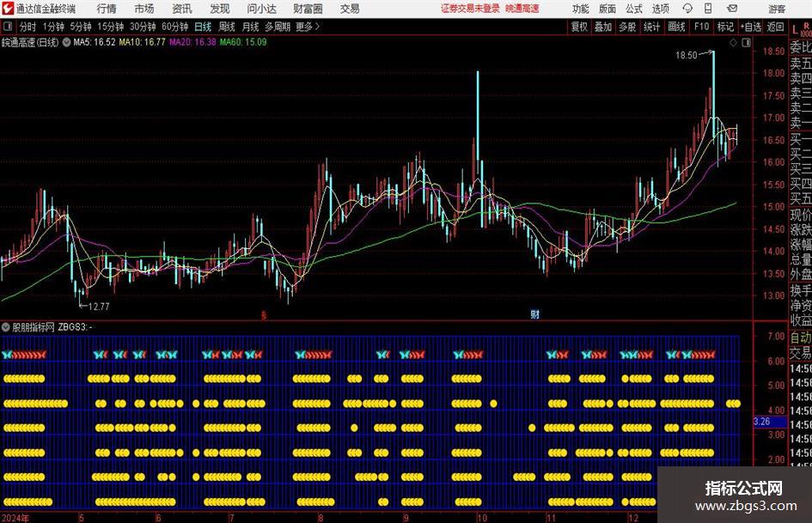
Task: Open the 交易 menu
Action: click(x=350, y=9)
